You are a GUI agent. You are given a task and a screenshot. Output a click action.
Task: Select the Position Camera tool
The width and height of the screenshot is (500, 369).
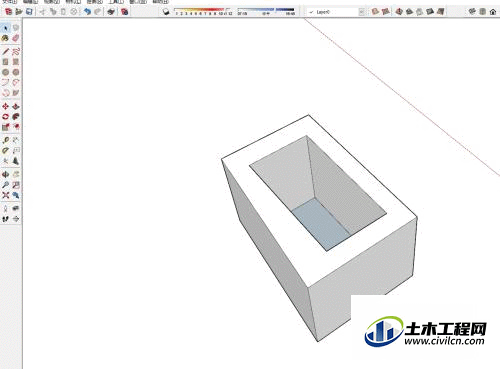5,209
